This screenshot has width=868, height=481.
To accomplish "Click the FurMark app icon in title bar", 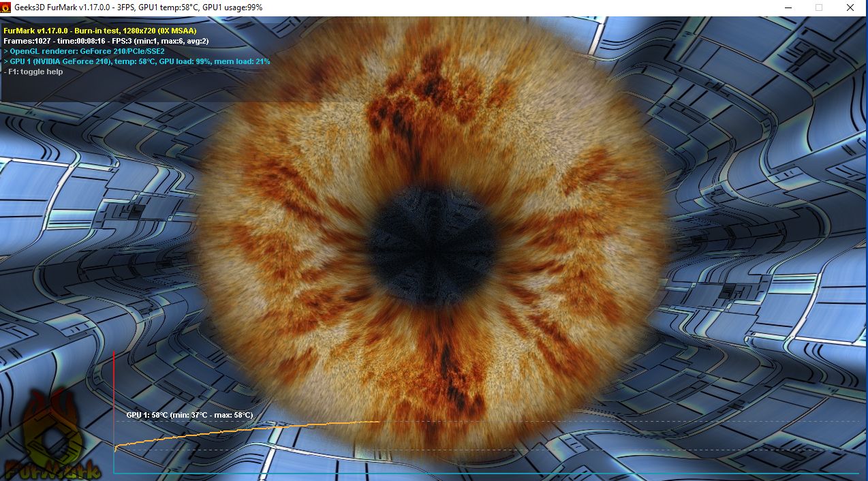I will pos(7,7).
